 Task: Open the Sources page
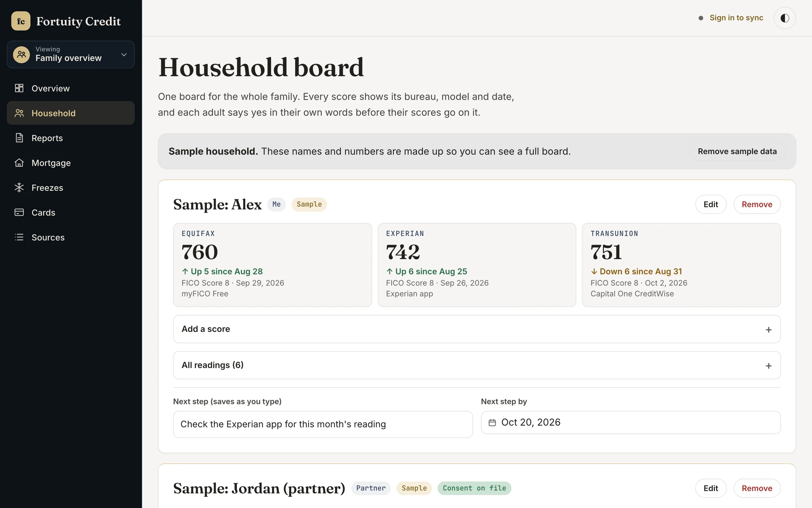(71, 237)
